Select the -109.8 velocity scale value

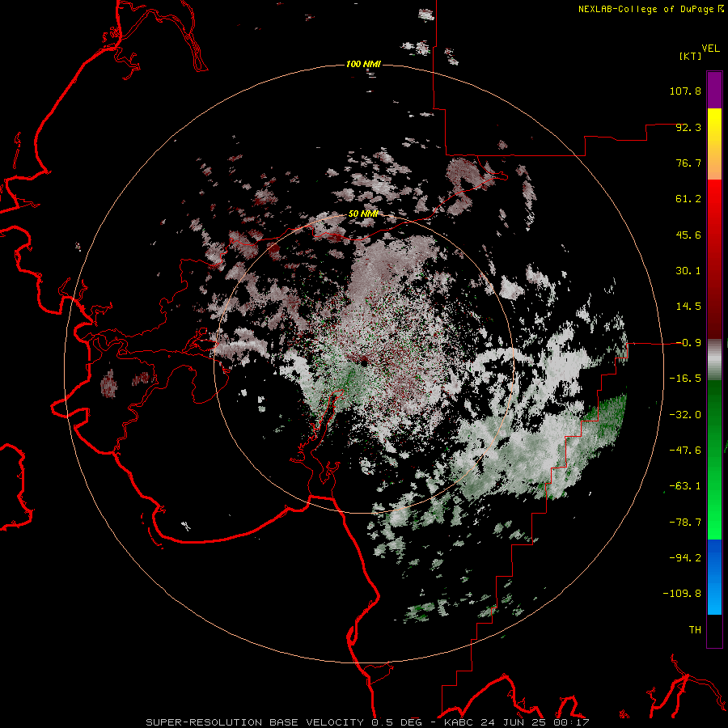(682, 594)
